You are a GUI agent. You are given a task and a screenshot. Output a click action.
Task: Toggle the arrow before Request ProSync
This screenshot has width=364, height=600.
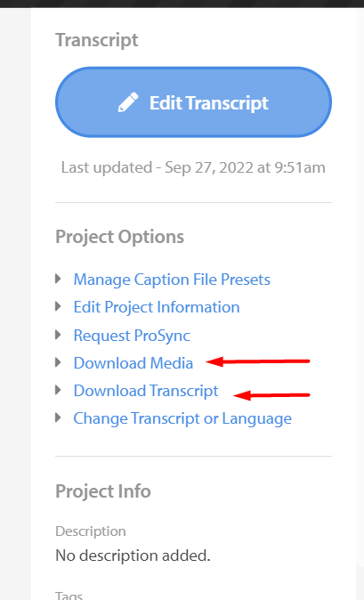pyautogui.click(x=58, y=335)
